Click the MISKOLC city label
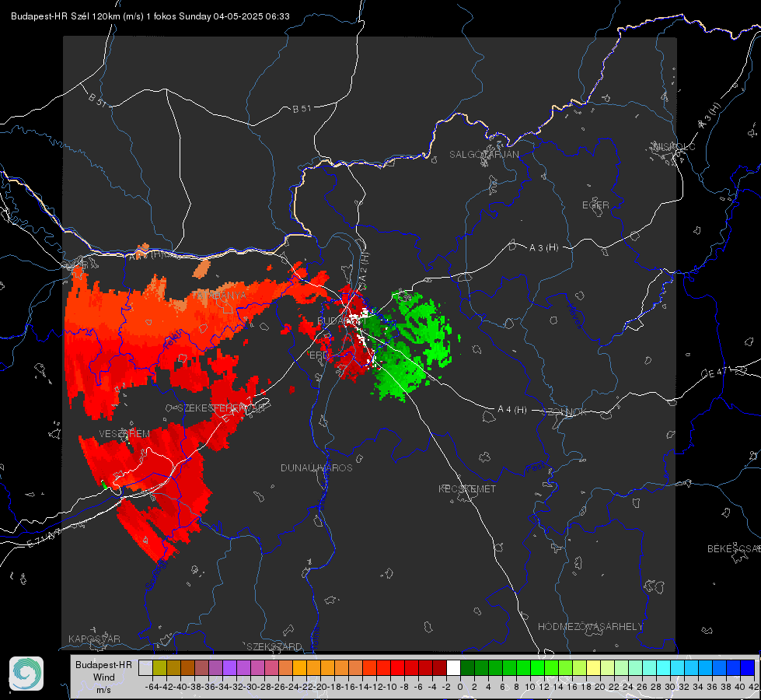Viewport: 761px width, 700px height. point(674,146)
